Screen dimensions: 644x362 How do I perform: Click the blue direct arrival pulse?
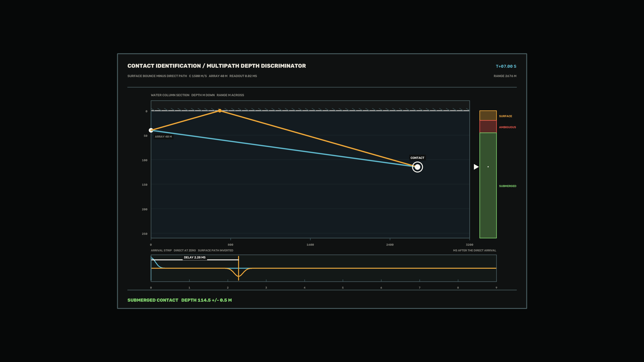[156, 263]
